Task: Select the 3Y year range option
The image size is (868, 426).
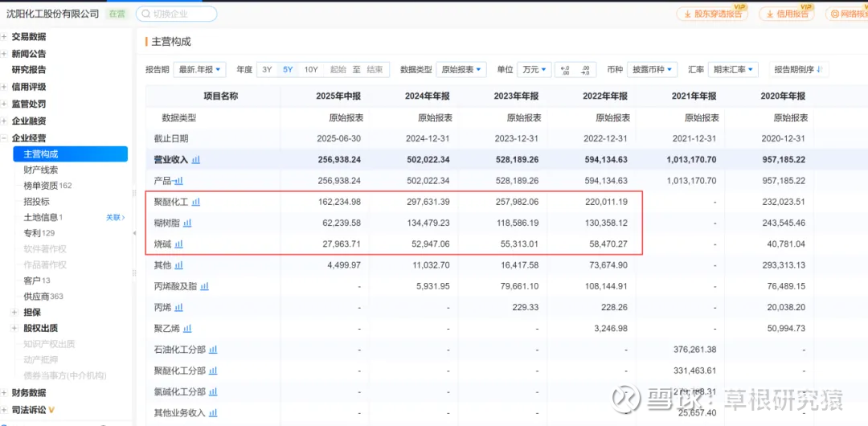Action: coord(267,70)
